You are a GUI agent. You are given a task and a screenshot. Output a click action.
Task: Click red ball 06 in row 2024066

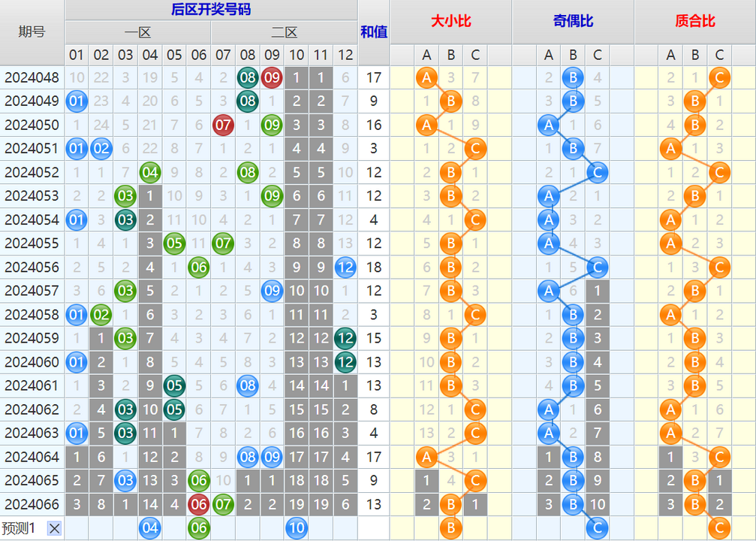(199, 504)
